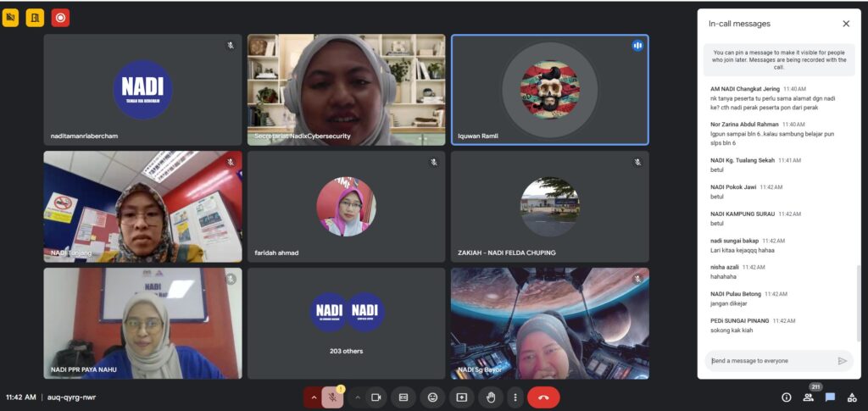
Task: Raise your hand in the meeting
Action: 490,397
